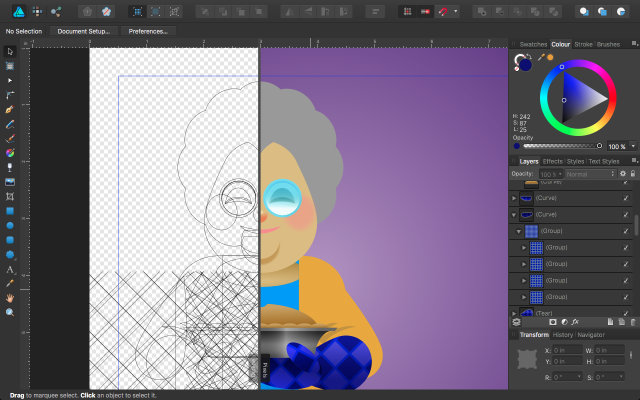Image resolution: width=640 pixels, height=400 pixels.
Task: Click Adjustments icon in Layers panel
Action: pyautogui.click(x=564, y=322)
